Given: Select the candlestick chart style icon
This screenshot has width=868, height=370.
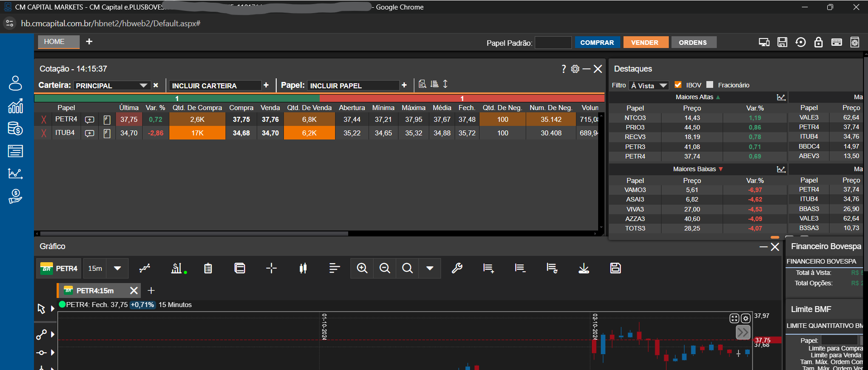Looking at the screenshot, I should point(303,268).
